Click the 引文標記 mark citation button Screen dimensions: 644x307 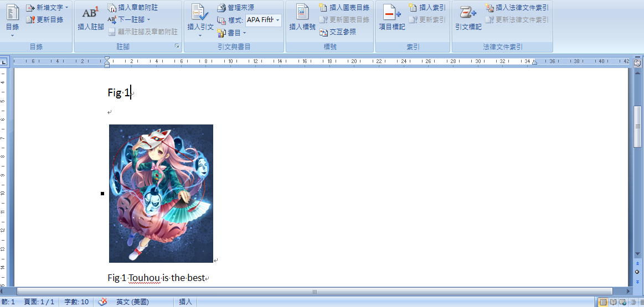[468, 18]
